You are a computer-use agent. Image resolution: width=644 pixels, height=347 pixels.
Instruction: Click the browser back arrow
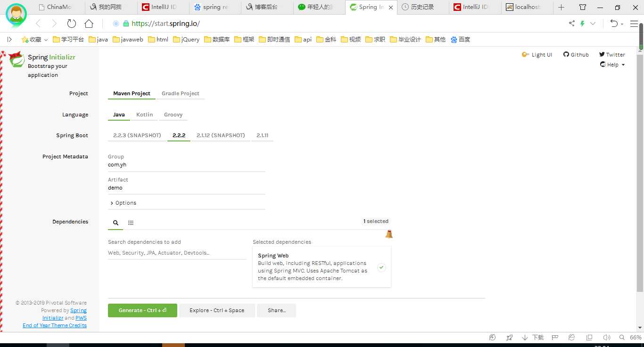tap(38, 24)
